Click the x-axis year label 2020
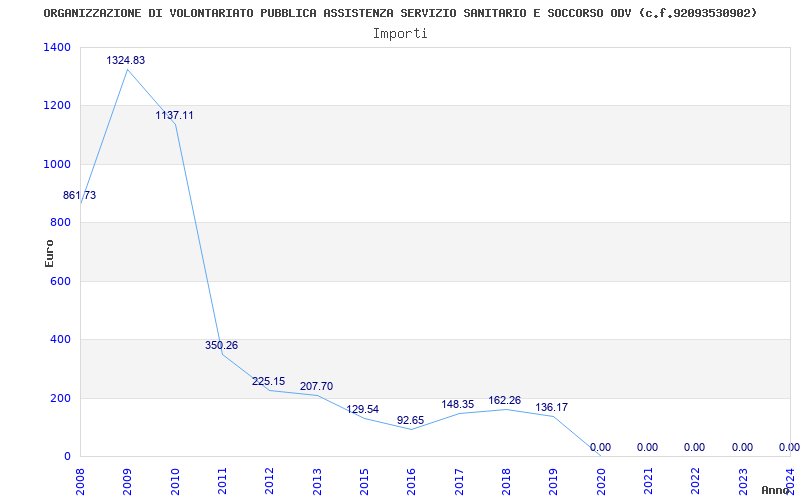The width and height of the screenshot is (800, 500). [601, 482]
